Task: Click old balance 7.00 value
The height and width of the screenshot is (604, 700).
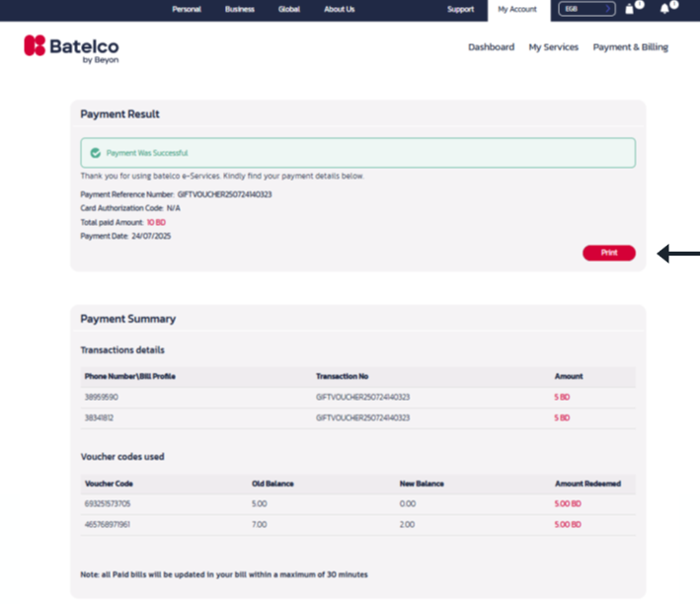Action: click(x=260, y=524)
